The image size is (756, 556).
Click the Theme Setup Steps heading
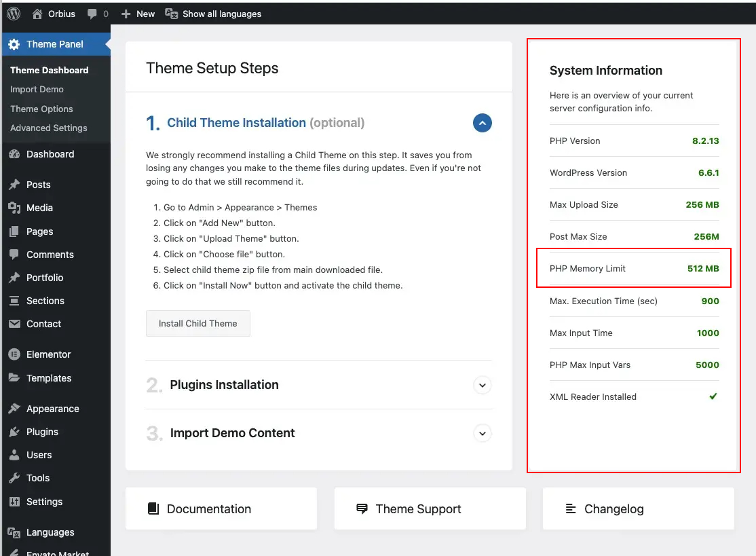tap(212, 68)
